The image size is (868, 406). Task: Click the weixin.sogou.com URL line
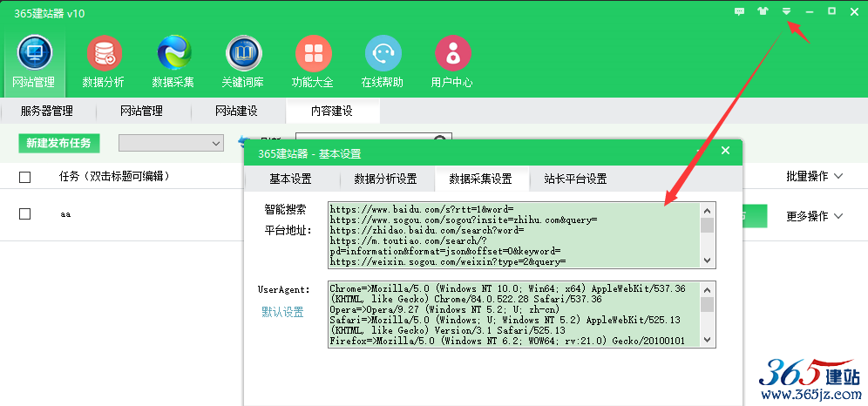coord(447,261)
